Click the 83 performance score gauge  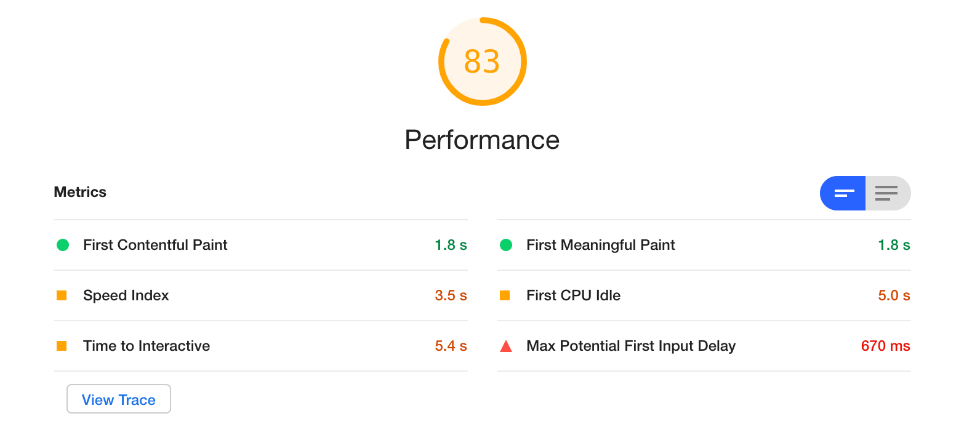click(482, 62)
